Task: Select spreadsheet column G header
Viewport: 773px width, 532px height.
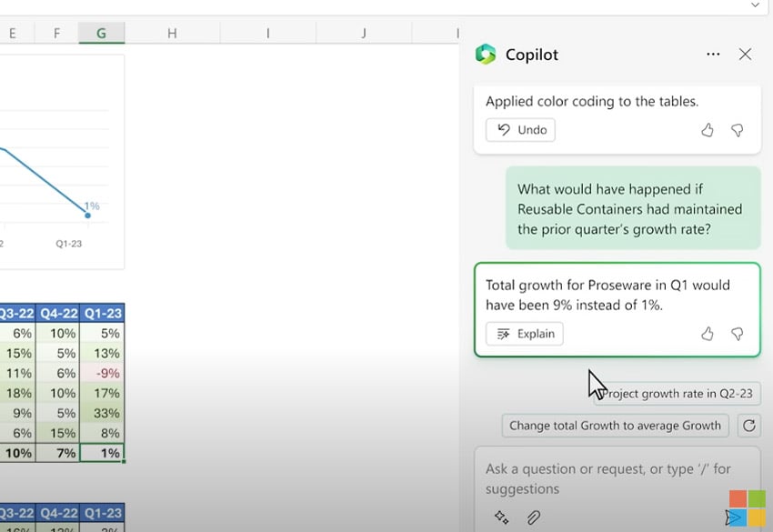Action: click(x=101, y=32)
